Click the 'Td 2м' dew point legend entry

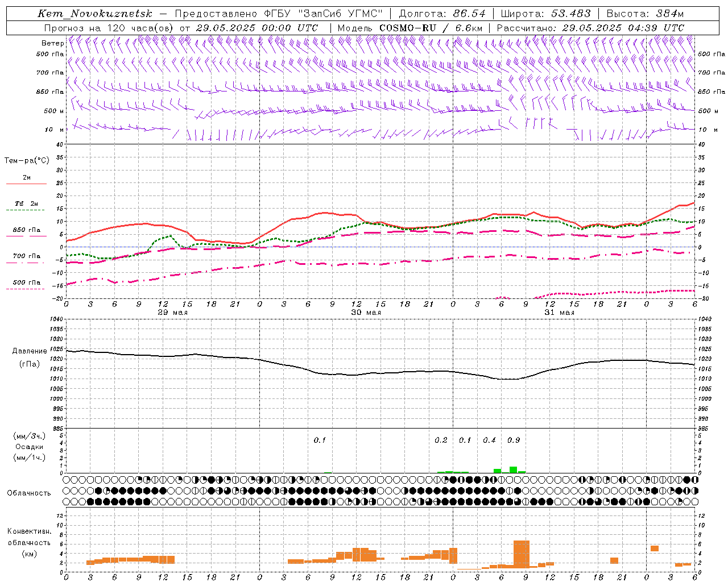click(x=27, y=203)
